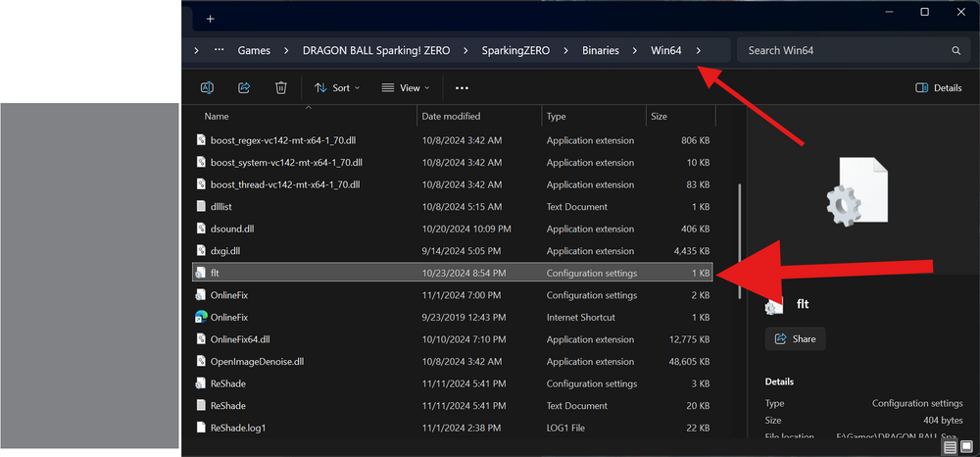The height and width of the screenshot is (457, 980).
Task: Select dsound.dll file
Action: point(453,228)
